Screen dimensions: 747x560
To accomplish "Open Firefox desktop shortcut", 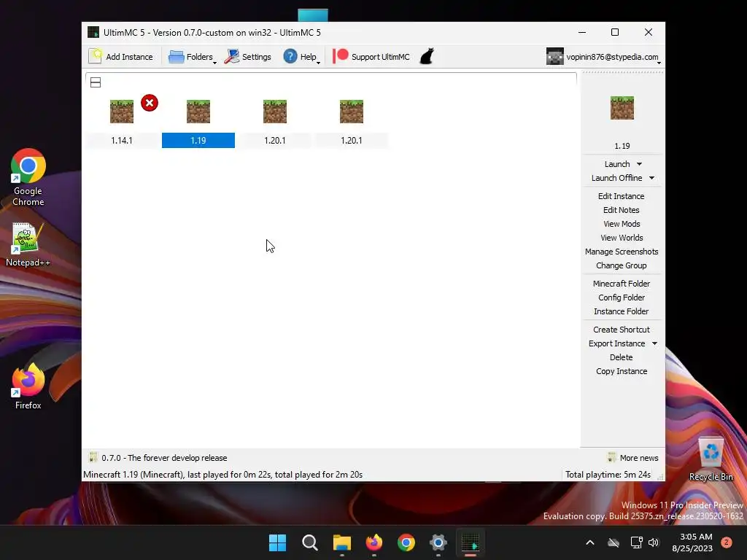I will point(28,386).
